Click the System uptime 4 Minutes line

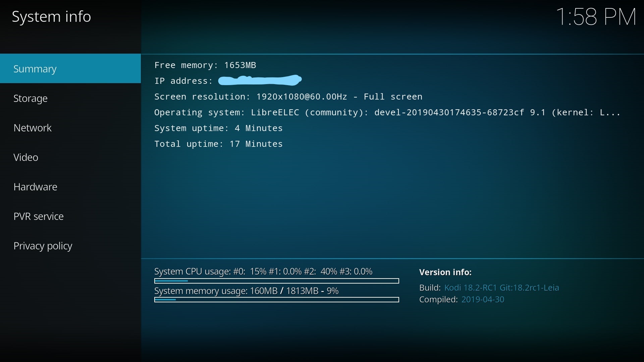[x=218, y=128]
